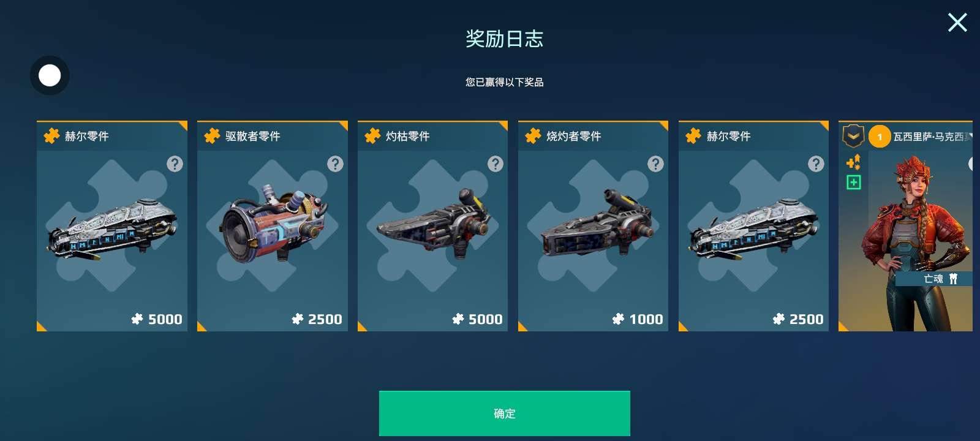
Task: Open help on first 赫尔零件 card
Action: click(175, 164)
